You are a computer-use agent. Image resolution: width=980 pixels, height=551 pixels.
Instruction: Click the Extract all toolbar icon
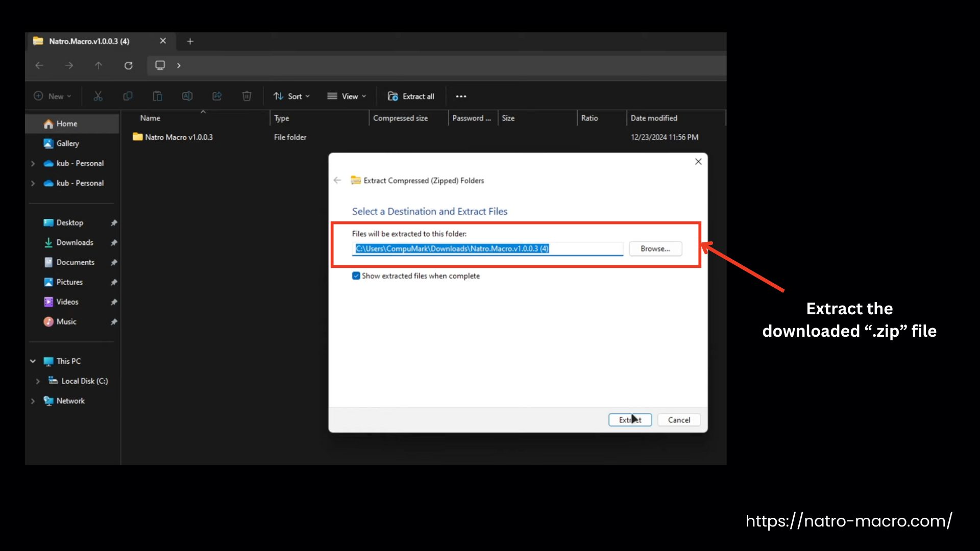pyautogui.click(x=411, y=96)
